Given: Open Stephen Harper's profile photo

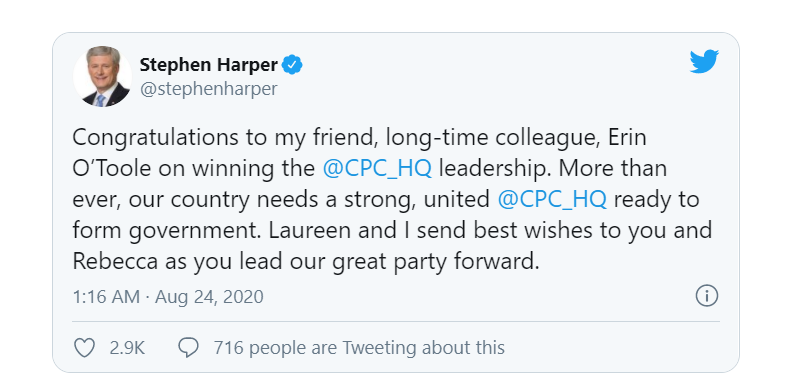Looking at the screenshot, I should coord(102,77).
